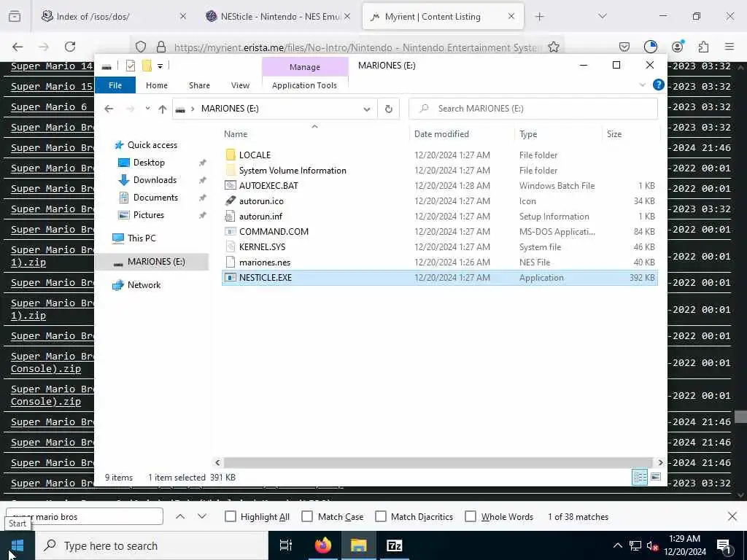
Task: Open Firefox application hamburger menu
Action: point(729,47)
